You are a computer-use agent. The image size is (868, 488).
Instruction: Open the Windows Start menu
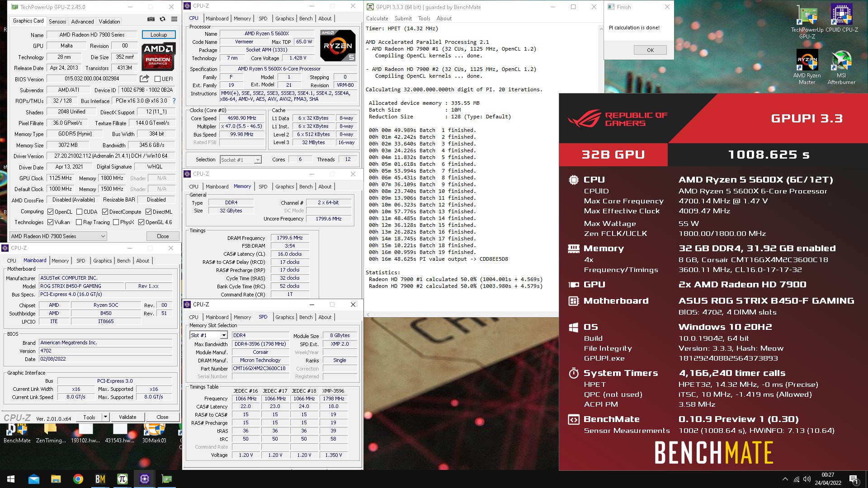(11, 479)
